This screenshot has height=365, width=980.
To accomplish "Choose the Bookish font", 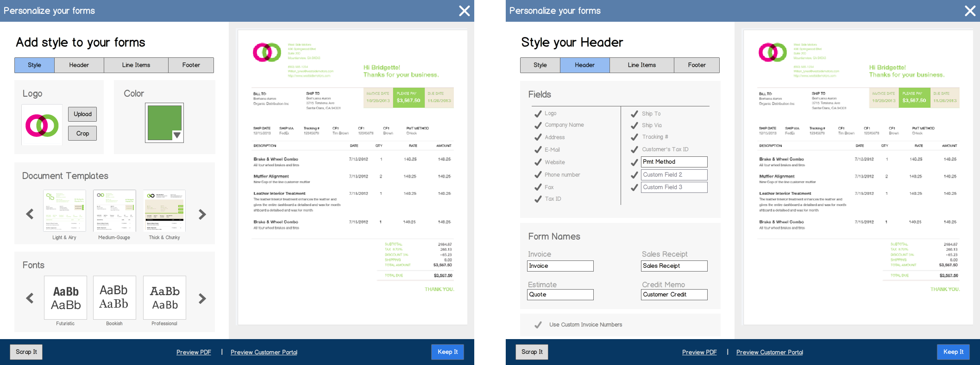I will point(114,297).
